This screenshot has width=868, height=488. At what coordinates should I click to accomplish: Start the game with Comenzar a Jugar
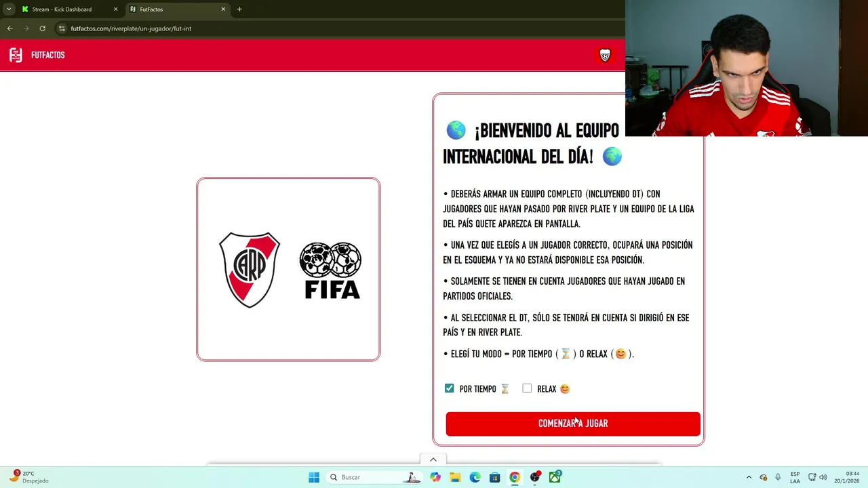tap(573, 424)
